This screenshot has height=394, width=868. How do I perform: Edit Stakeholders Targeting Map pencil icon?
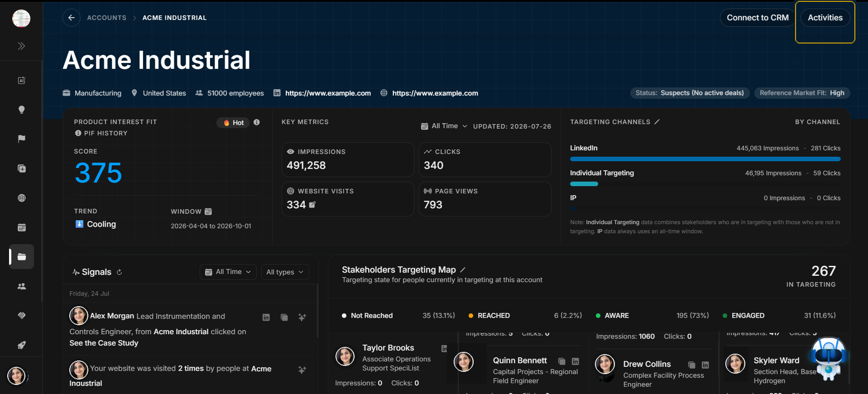pos(463,270)
